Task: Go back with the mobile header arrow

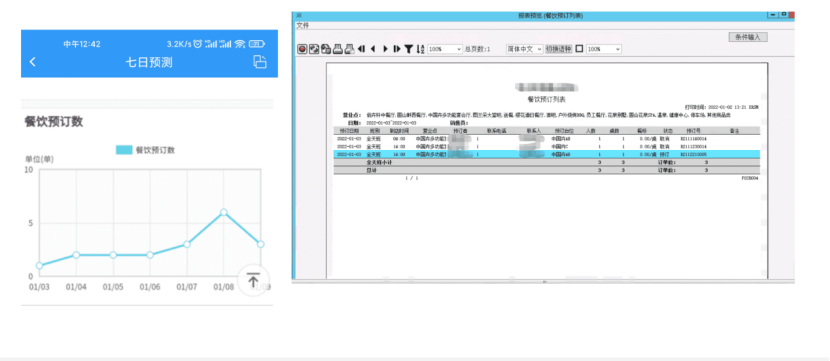Action: 33,62
